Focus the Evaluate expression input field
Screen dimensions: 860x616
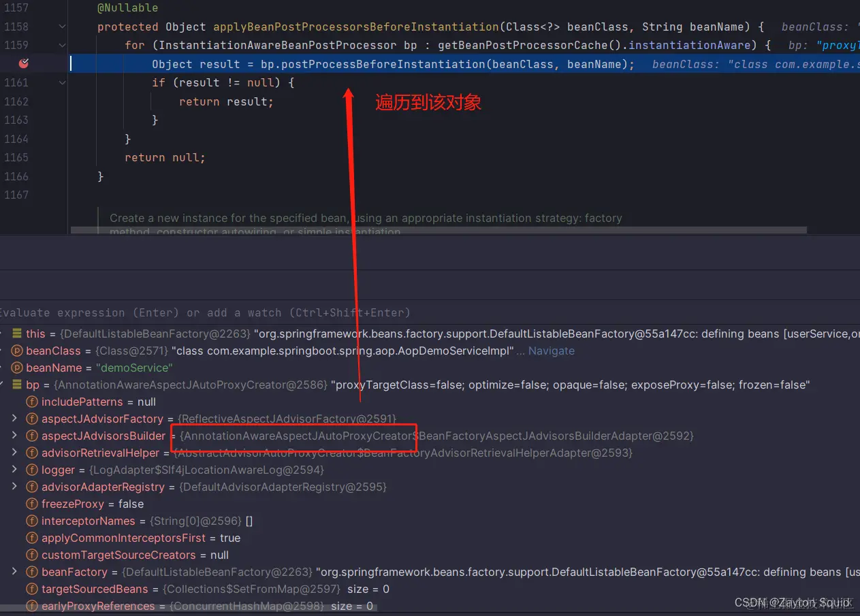(x=430, y=312)
